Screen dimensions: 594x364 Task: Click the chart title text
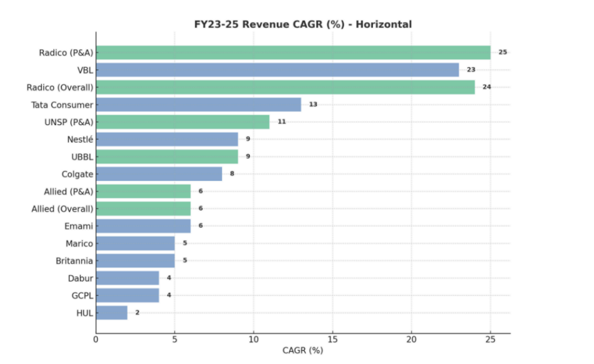[x=302, y=24]
